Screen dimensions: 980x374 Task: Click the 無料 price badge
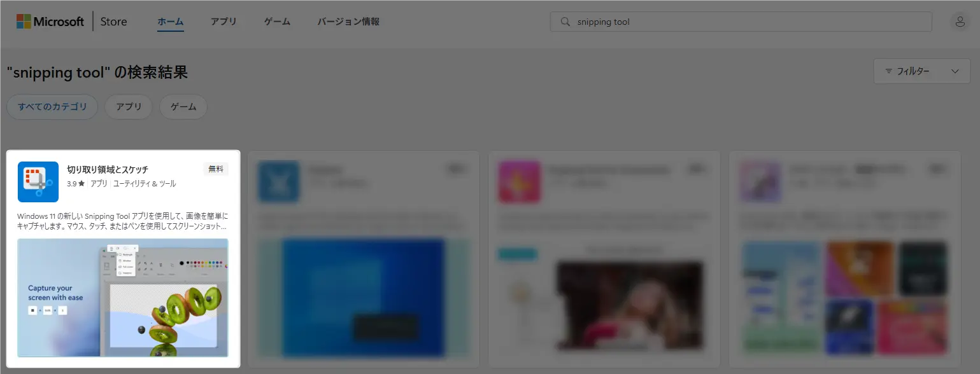pos(216,169)
